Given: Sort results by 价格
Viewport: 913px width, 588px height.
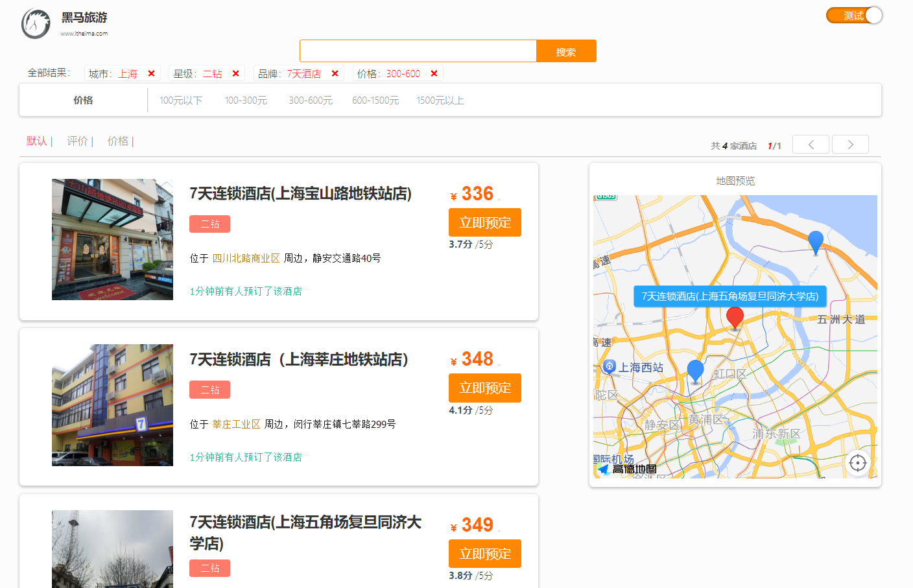Looking at the screenshot, I should (x=117, y=141).
